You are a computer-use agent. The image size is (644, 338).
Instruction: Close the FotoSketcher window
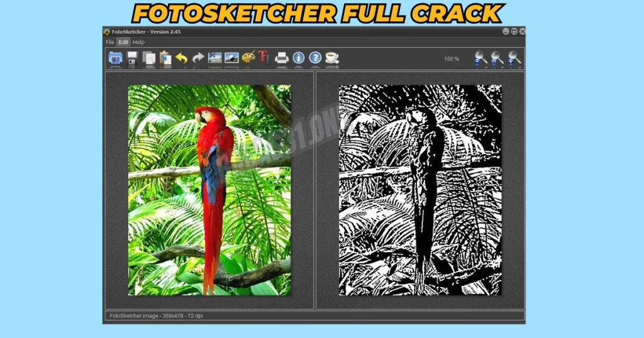pyautogui.click(x=522, y=31)
